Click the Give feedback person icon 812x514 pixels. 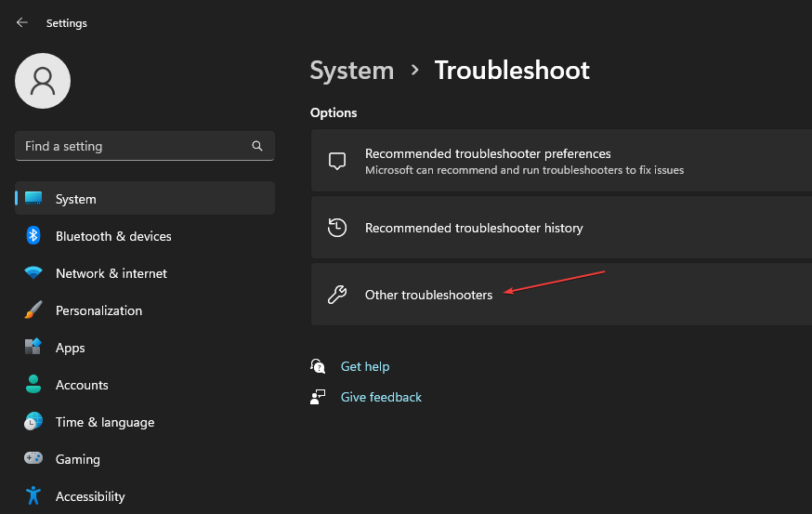click(x=318, y=397)
